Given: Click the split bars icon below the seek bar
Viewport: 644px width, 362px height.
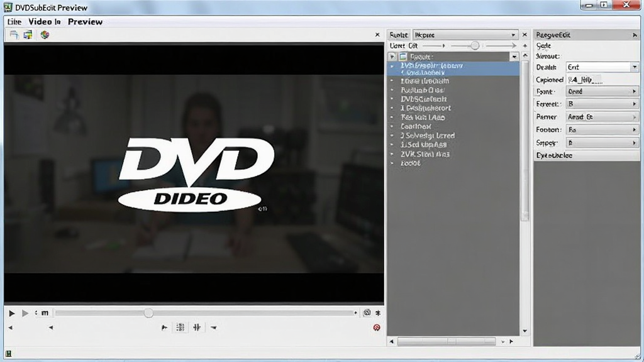Looking at the screenshot, I should (x=197, y=327).
